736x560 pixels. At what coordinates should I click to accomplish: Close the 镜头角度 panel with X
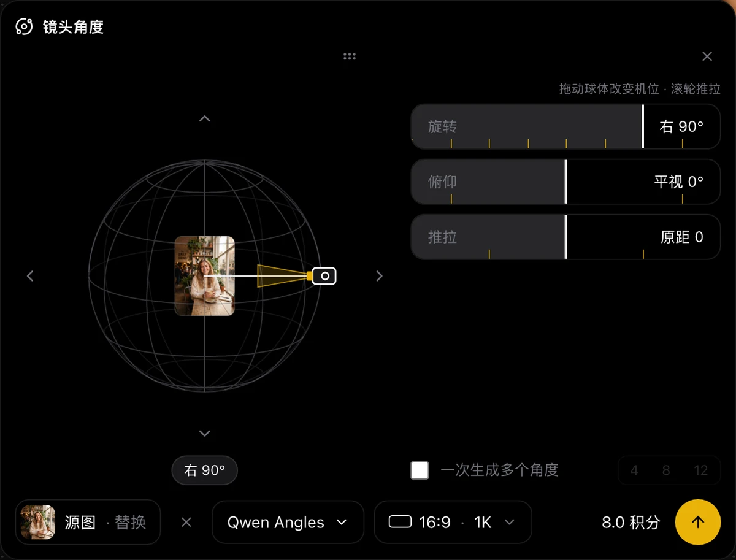707,56
